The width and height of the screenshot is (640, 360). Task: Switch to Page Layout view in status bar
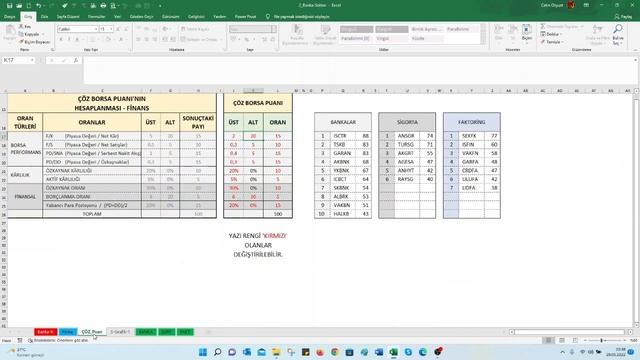(562, 340)
